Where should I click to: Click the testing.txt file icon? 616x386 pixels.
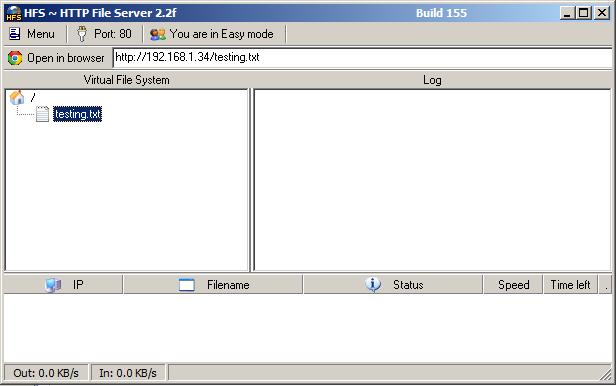pos(42,114)
